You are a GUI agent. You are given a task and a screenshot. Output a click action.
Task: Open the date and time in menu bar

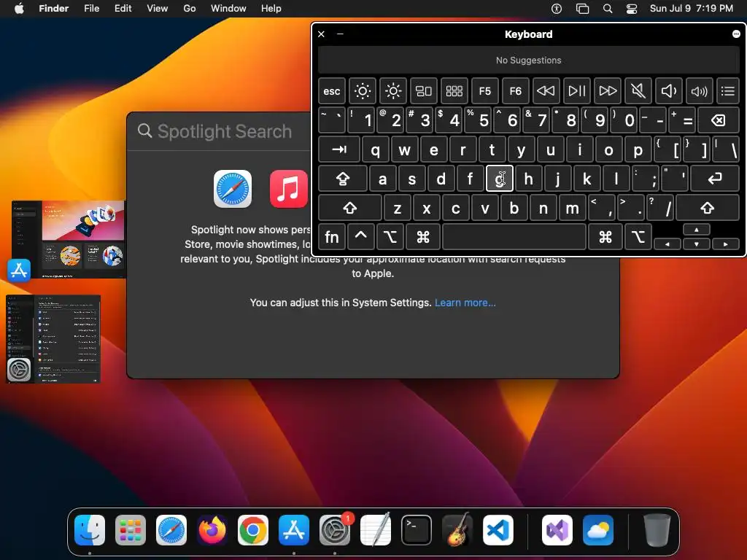(x=692, y=9)
